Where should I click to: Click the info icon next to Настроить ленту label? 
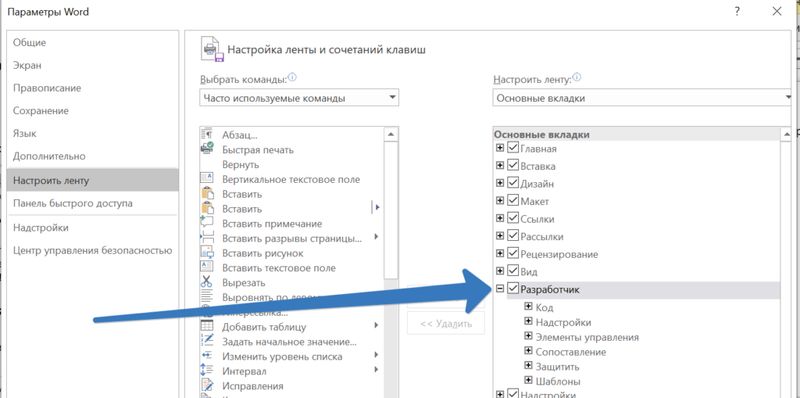pos(577,78)
